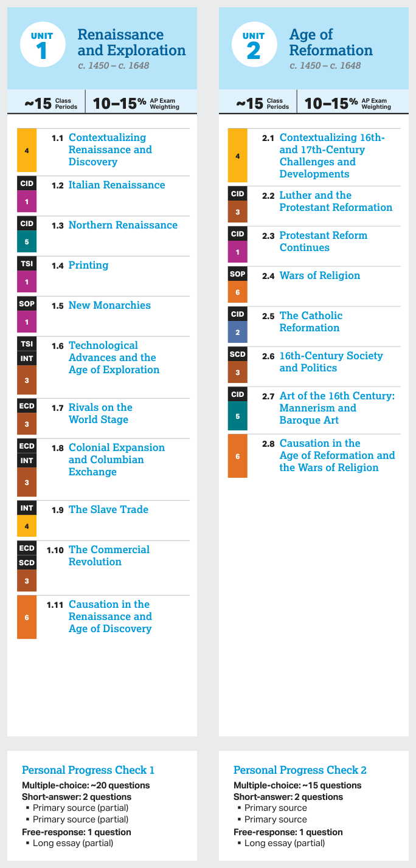Open Personal Progress Check 2

(300, 770)
